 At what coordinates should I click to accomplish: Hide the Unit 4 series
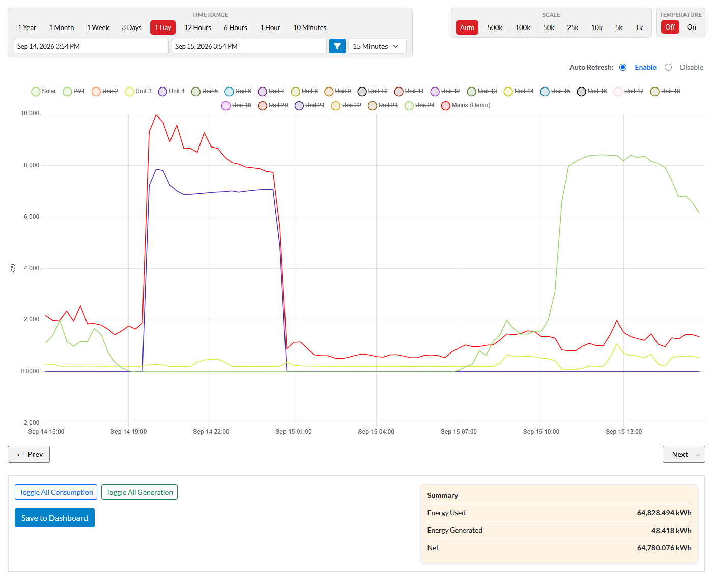click(172, 92)
